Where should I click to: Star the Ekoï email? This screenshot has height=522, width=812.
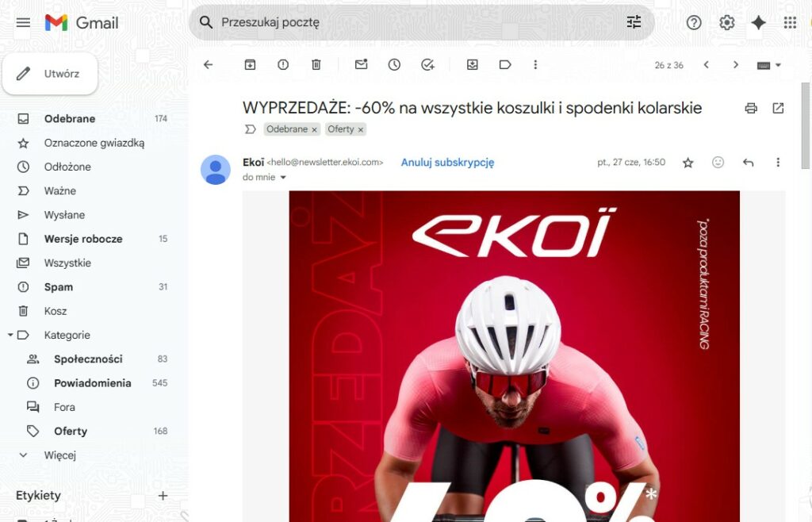(x=688, y=163)
